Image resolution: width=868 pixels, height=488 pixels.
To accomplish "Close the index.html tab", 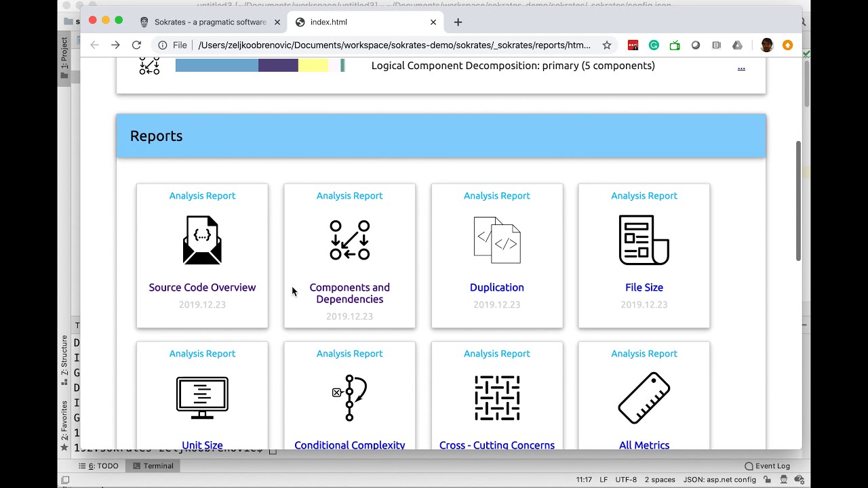I will 433,22.
